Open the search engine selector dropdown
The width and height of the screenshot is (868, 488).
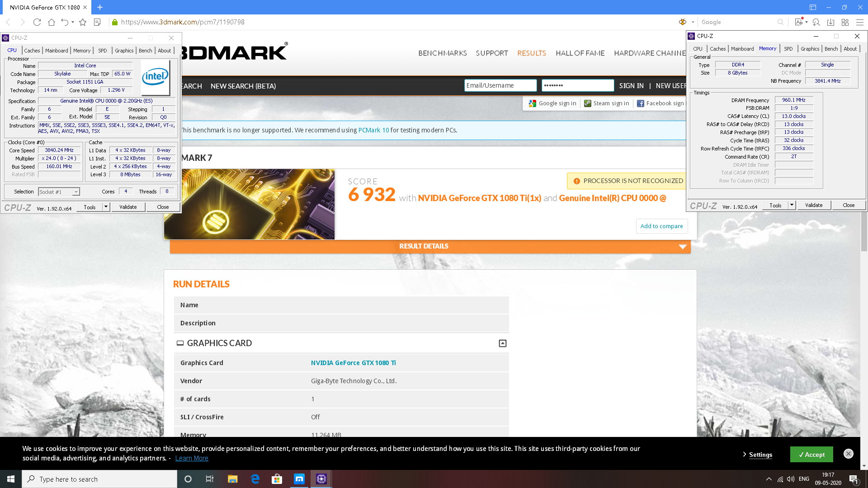coord(693,22)
